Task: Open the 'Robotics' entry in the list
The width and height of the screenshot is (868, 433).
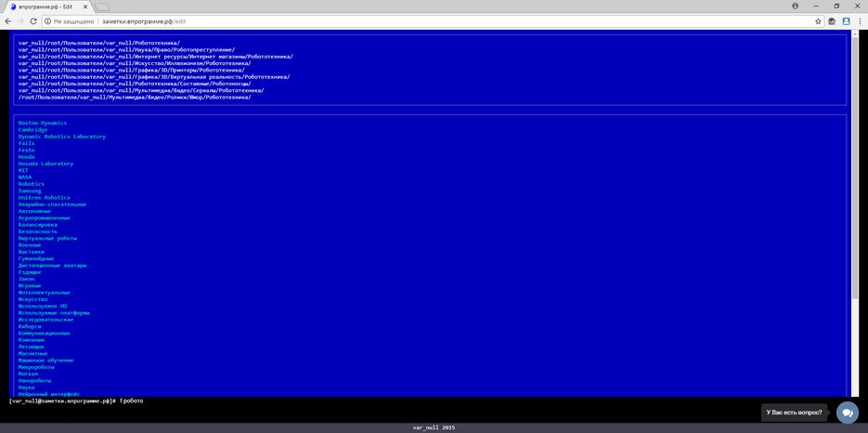Action: coord(31,184)
